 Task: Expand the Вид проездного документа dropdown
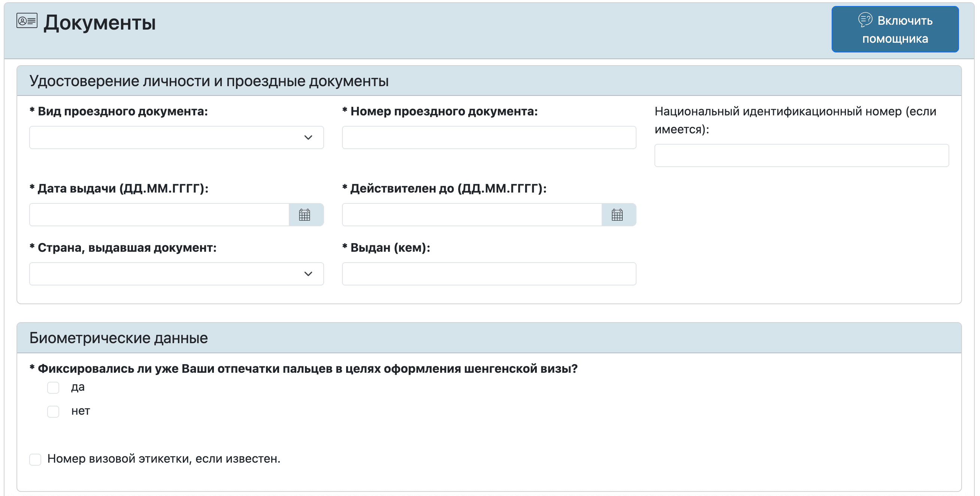tap(176, 137)
